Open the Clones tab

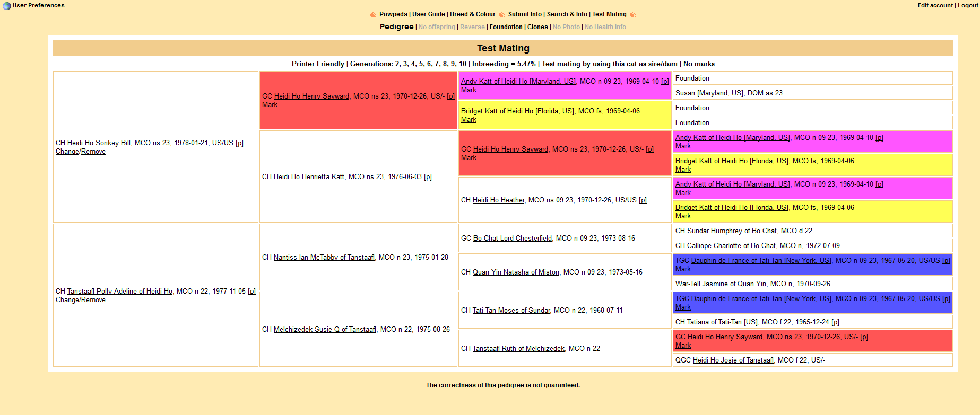click(x=537, y=27)
